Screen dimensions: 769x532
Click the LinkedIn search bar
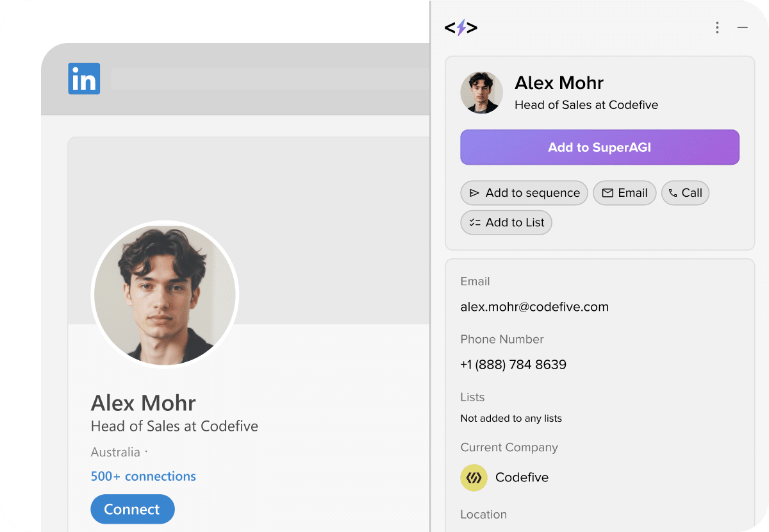click(x=269, y=79)
